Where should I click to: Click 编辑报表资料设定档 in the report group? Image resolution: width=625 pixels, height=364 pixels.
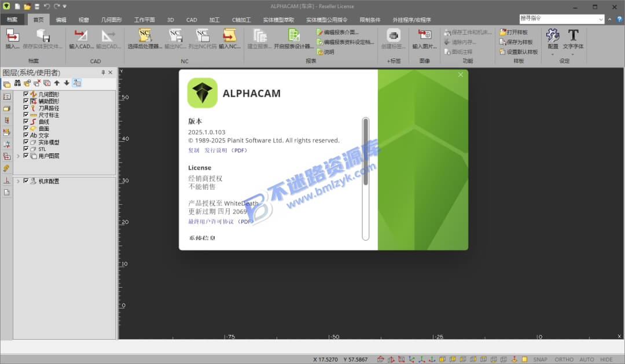pyautogui.click(x=345, y=42)
